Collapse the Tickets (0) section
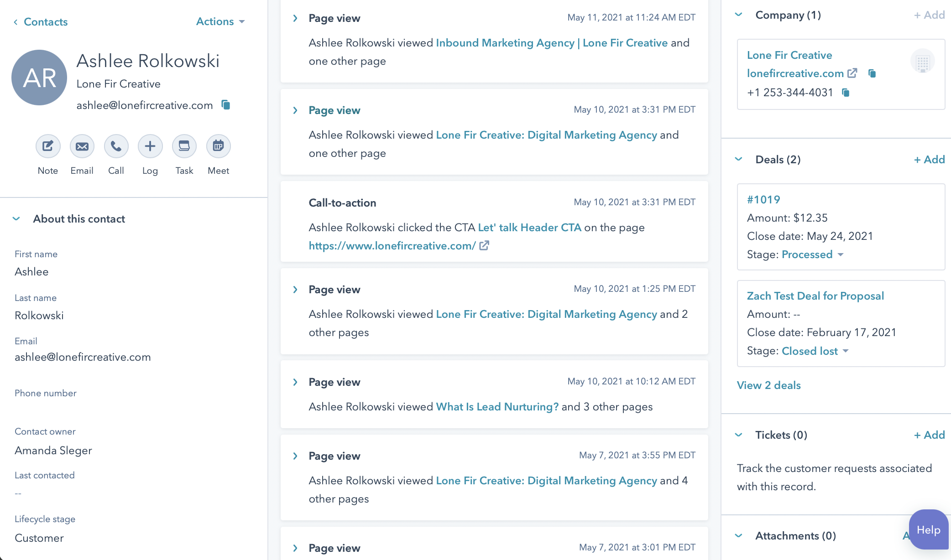This screenshot has height=560, width=951. coord(739,435)
